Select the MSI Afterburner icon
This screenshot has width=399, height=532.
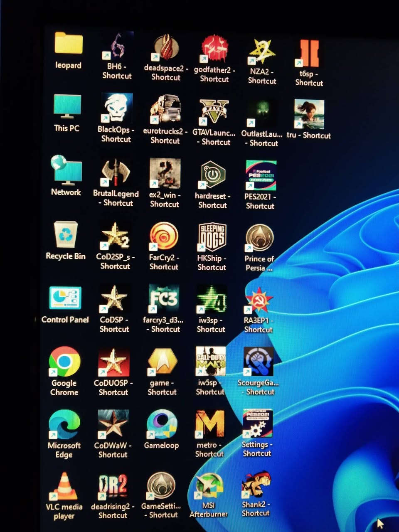pos(209,485)
